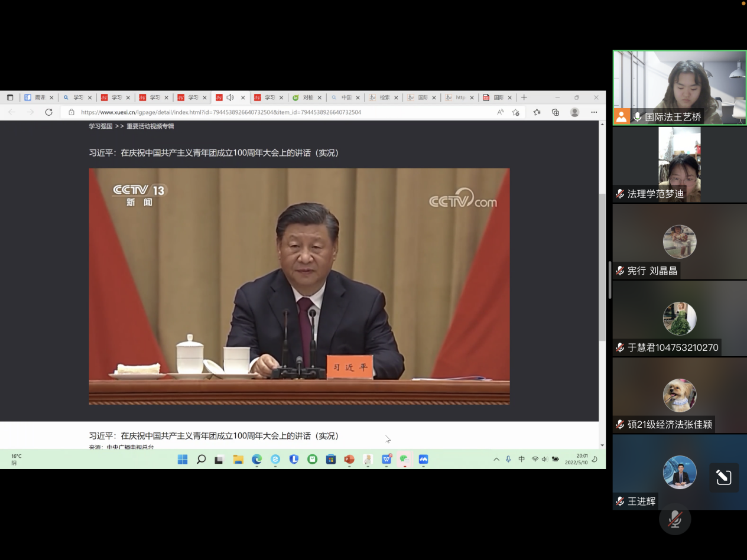Open a new browser tab with the plus button
Screen dimensions: 747x560
point(525,97)
